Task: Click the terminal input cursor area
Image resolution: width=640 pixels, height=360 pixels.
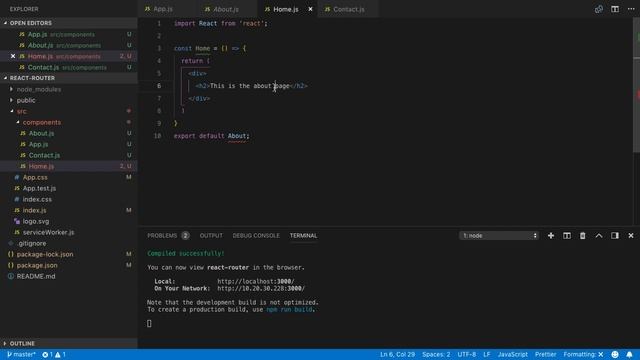Action: click(x=149, y=323)
